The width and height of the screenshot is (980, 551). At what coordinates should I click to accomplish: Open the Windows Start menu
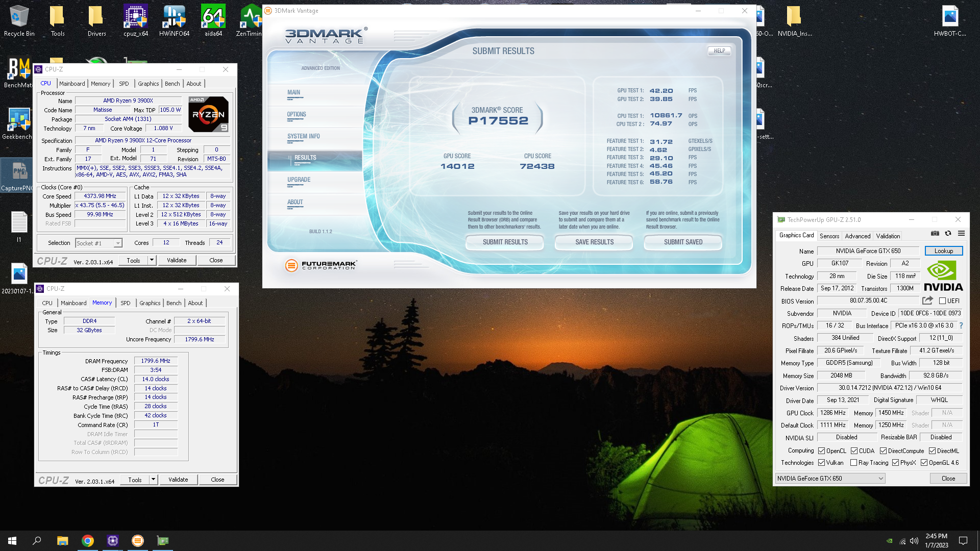point(12,541)
